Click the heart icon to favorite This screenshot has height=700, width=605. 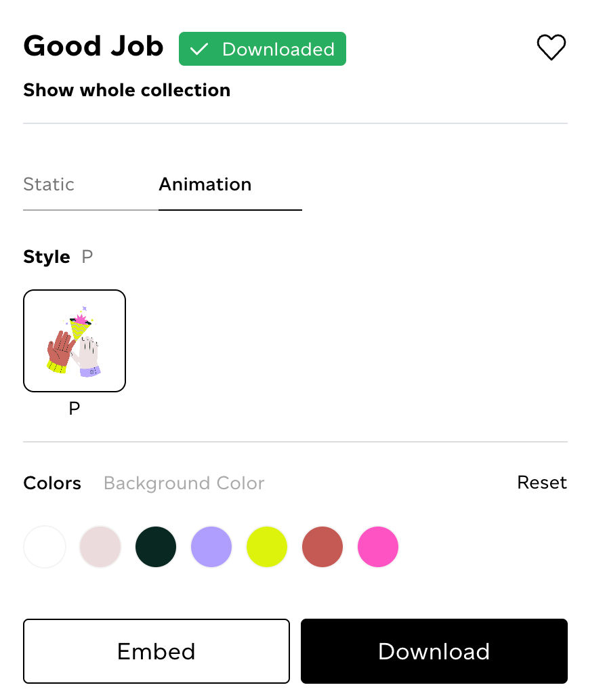pyautogui.click(x=551, y=47)
